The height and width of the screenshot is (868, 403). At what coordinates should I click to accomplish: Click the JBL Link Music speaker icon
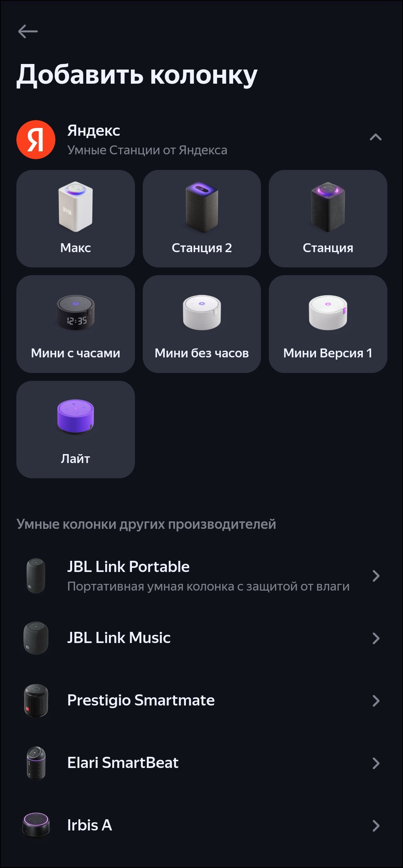pos(36,638)
